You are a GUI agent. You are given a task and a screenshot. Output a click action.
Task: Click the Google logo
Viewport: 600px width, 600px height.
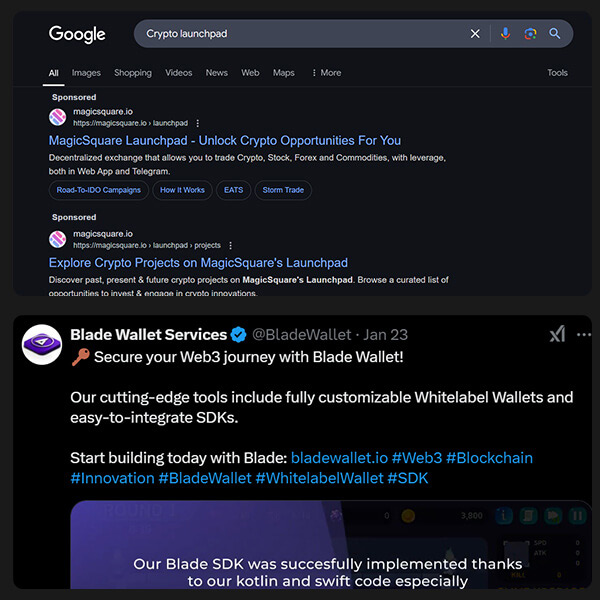tap(77, 34)
